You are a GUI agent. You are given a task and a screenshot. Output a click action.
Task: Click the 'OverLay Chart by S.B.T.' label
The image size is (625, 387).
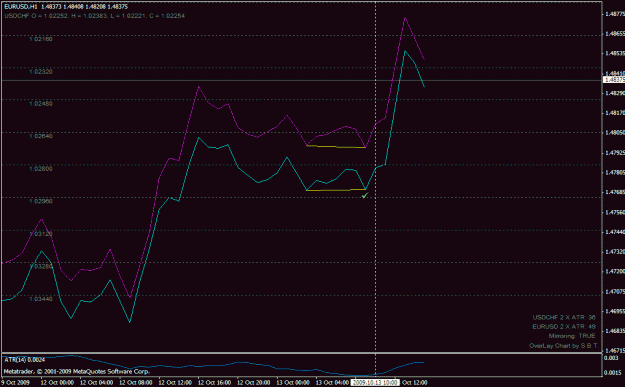coord(564,346)
